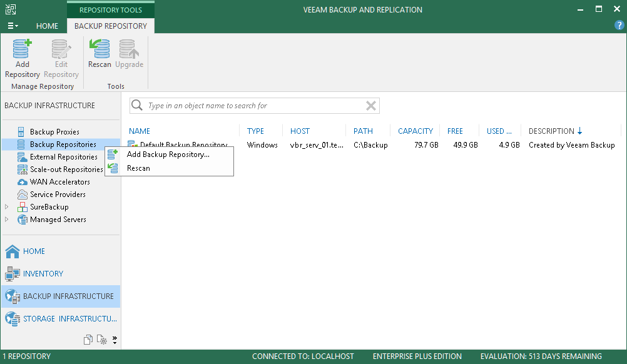The height and width of the screenshot is (364, 627).
Task: Expand the SureBackup tree node
Action: (x=6, y=207)
